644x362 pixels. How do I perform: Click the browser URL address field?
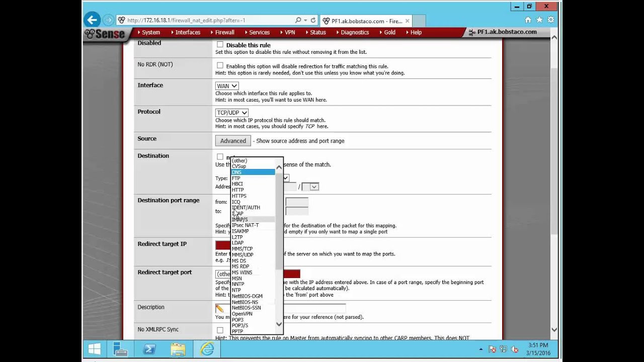point(206,20)
